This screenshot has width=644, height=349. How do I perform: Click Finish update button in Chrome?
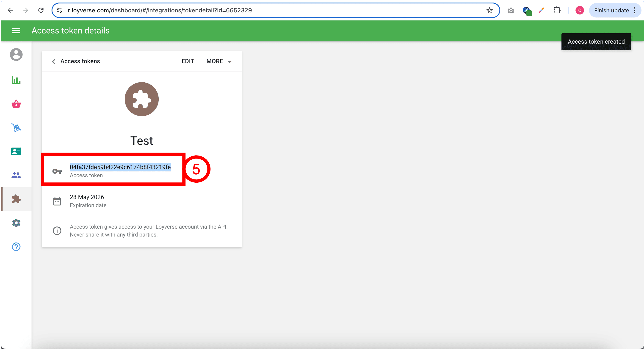click(611, 10)
